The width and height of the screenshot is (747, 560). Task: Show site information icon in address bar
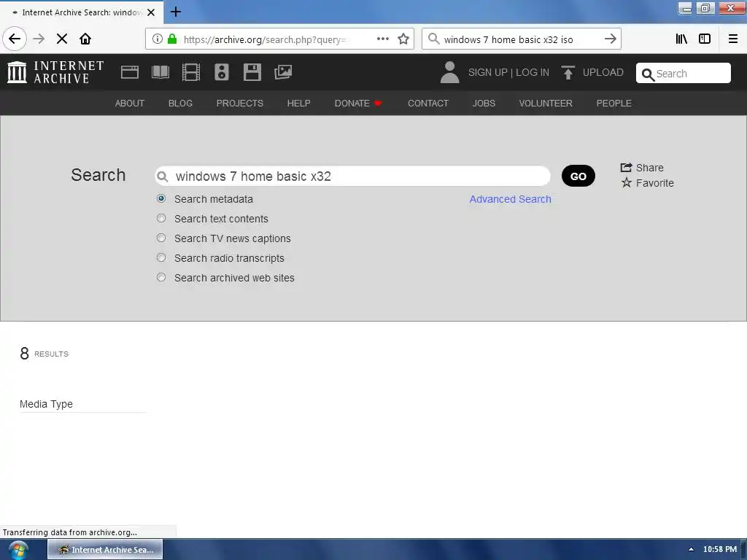click(158, 39)
